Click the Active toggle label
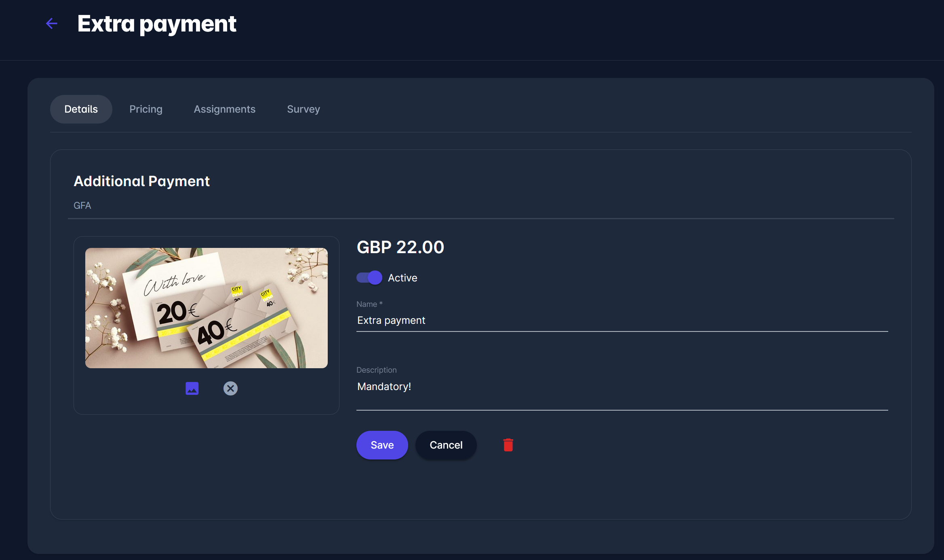 point(402,278)
